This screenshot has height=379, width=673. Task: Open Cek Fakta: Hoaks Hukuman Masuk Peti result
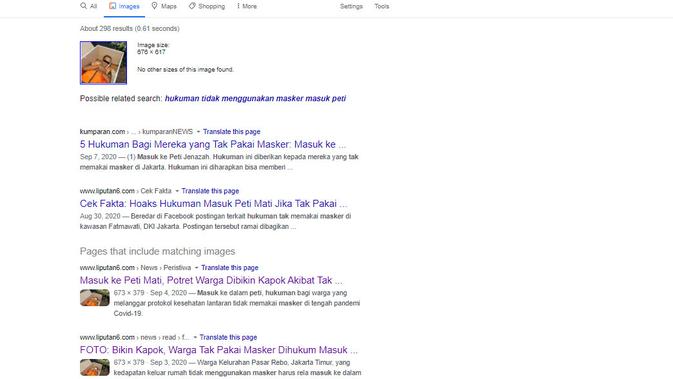(x=213, y=203)
